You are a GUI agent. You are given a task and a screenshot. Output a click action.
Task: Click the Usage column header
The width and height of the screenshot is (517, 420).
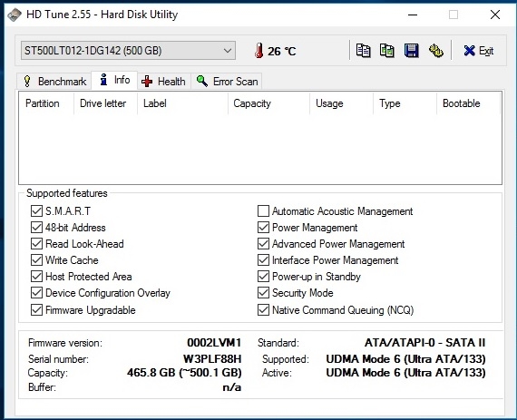[x=342, y=103]
